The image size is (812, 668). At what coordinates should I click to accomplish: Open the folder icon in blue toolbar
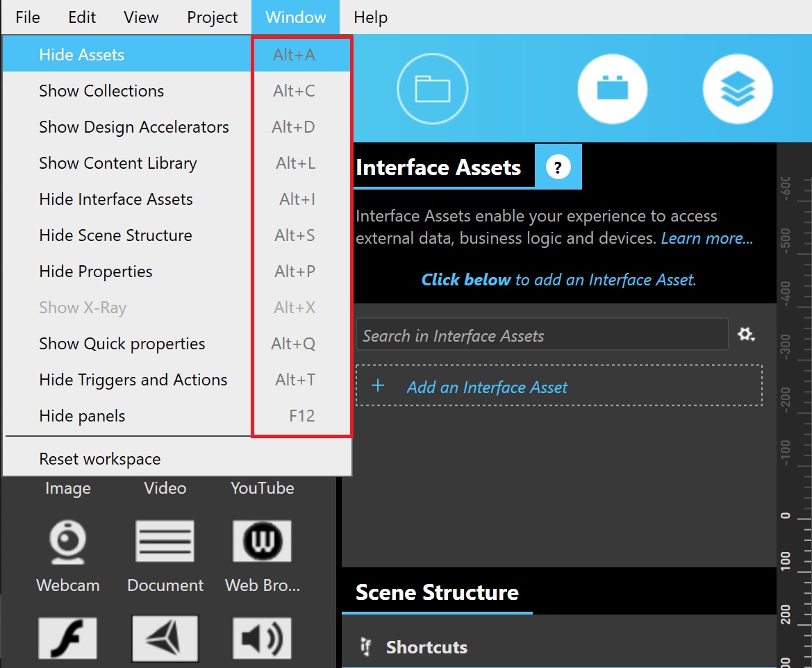click(x=433, y=89)
